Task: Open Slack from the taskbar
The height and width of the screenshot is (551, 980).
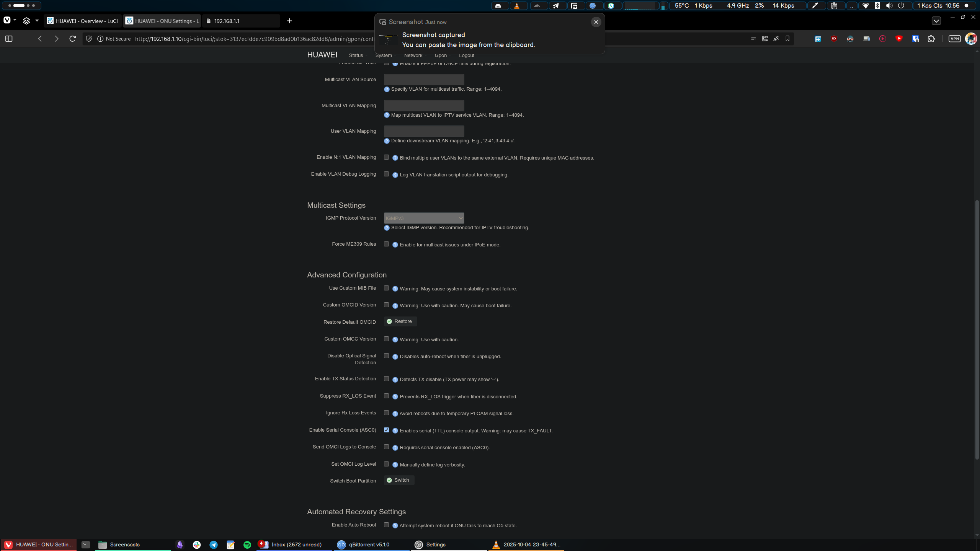Action: coord(197,544)
